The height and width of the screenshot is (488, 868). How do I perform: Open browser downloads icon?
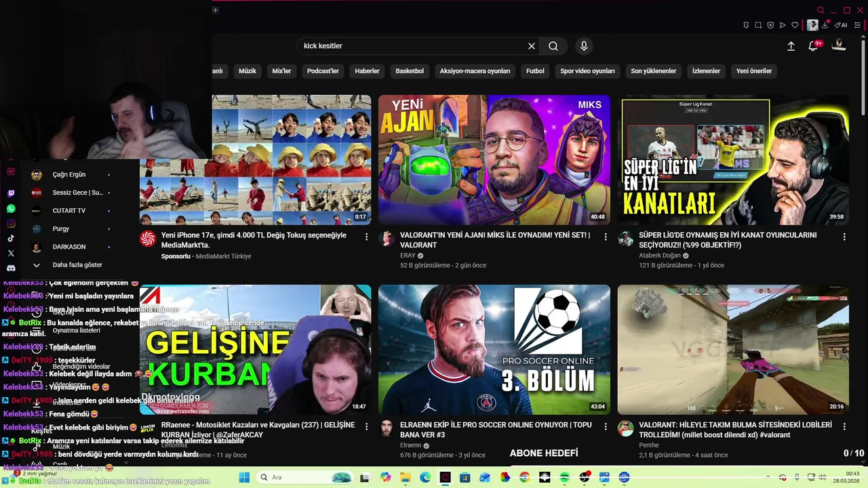coord(825,25)
